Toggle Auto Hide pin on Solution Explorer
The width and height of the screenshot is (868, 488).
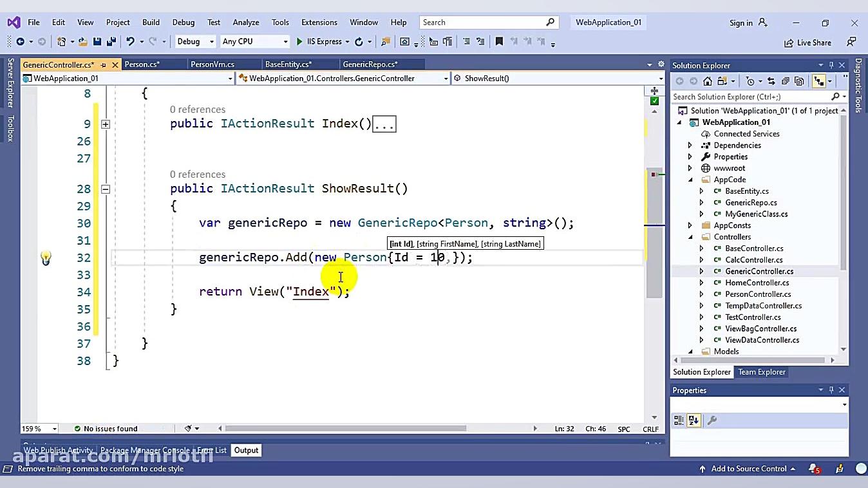[x=831, y=65]
